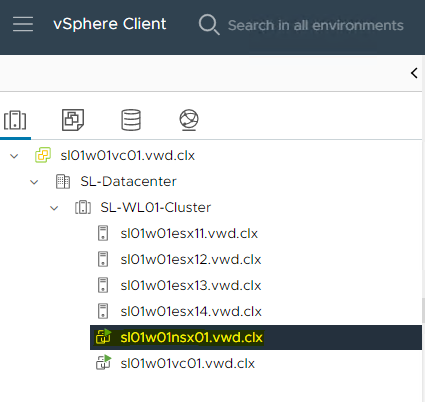Screen dimensions: 425x402
Task: Click the vCenter server icon
Action: tap(43, 155)
